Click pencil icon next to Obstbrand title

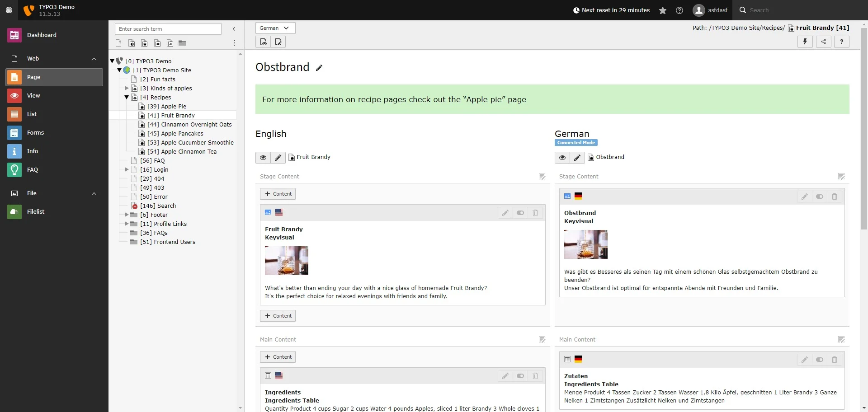point(319,68)
